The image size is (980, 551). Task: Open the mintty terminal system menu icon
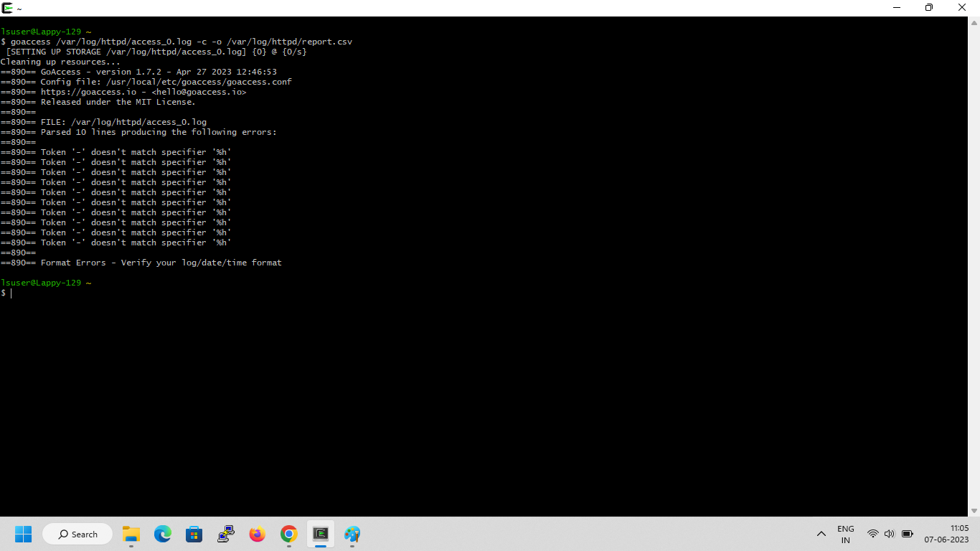(x=8, y=8)
